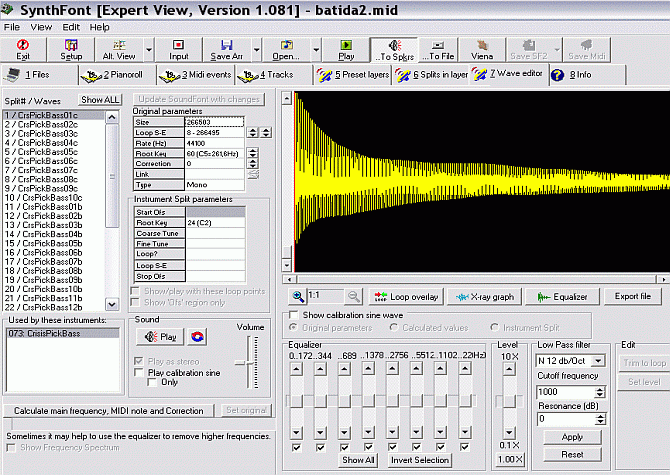Viewport: 670px width, 475px height.
Task: Enable Show calibration sine wave checkbox
Action: [294, 315]
